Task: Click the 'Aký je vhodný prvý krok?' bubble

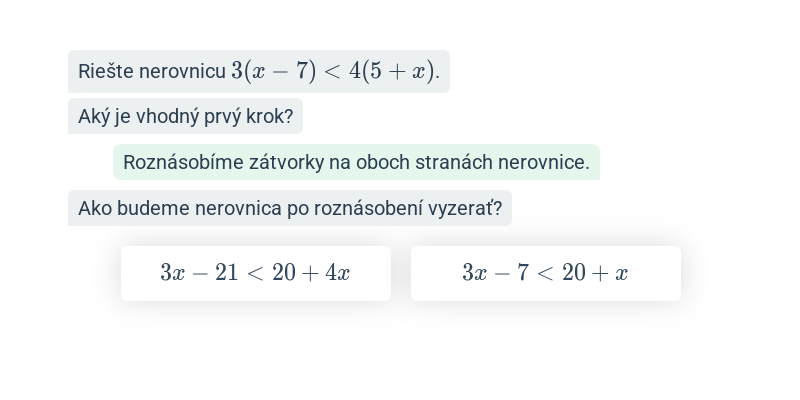Action: point(185,116)
